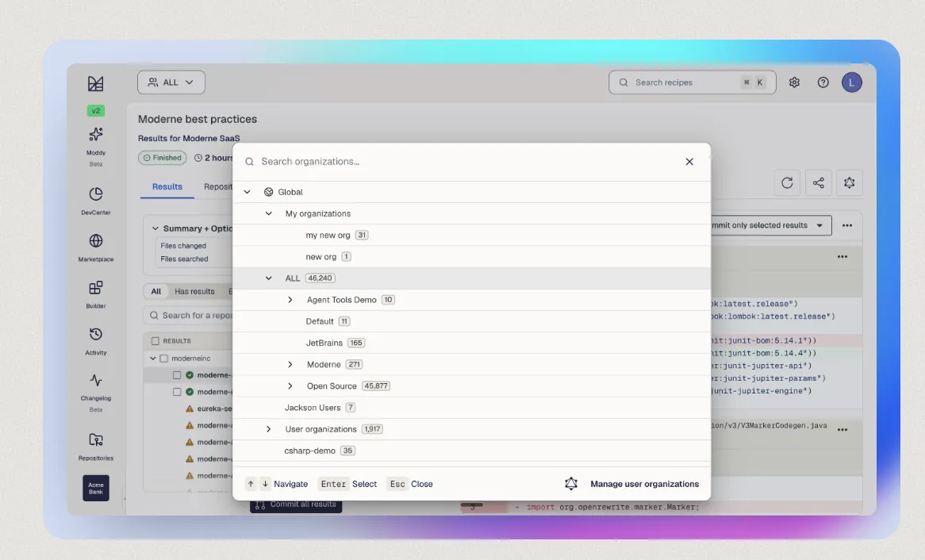Open Repositories from the sidebar
The width and height of the screenshot is (925, 560).
(95, 446)
